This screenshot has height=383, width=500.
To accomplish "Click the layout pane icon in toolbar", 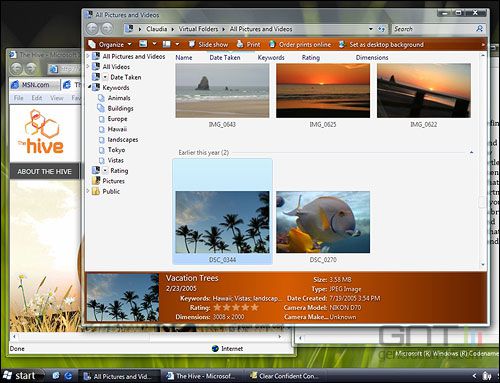I will (x=167, y=44).
